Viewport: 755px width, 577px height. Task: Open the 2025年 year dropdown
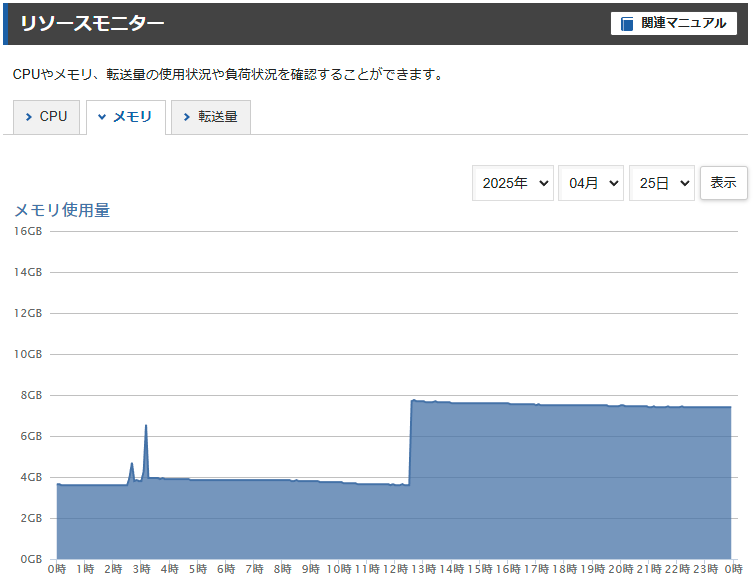coord(513,183)
